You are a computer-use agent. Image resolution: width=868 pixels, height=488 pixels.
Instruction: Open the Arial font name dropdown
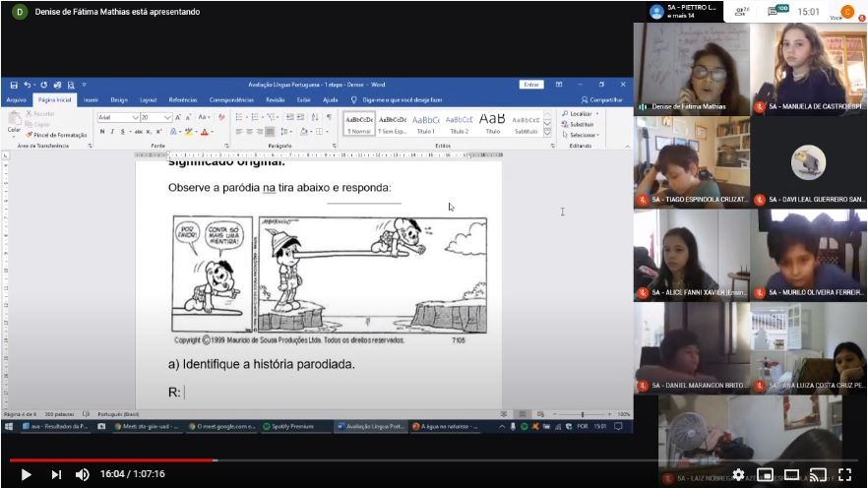[135, 117]
